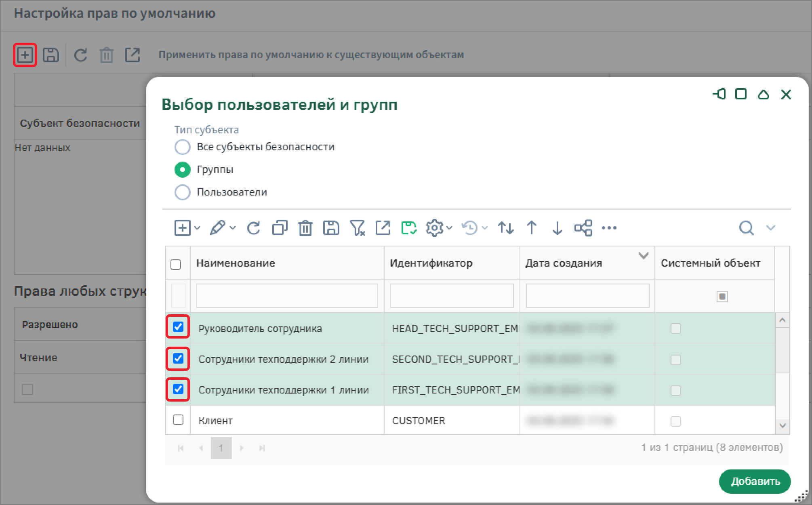Open the edit pencil dropdown arrow
The width and height of the screenshot is (812, 505).
[233, 228]
